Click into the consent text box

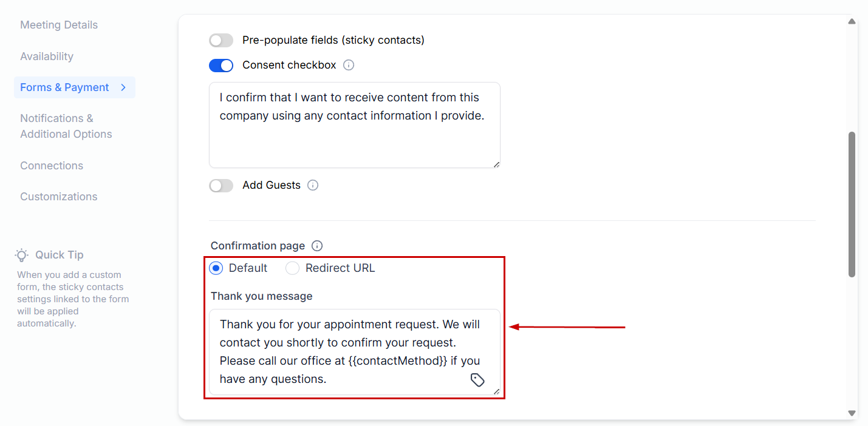354,134
